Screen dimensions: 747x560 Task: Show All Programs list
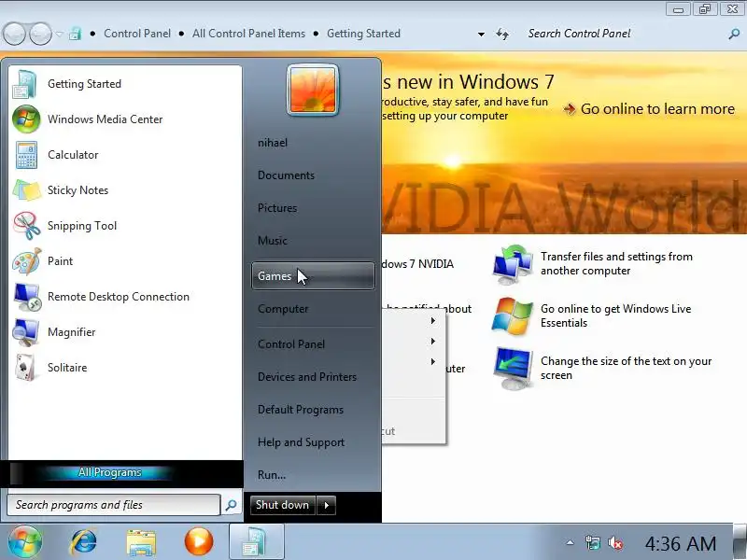pos(110,472)
